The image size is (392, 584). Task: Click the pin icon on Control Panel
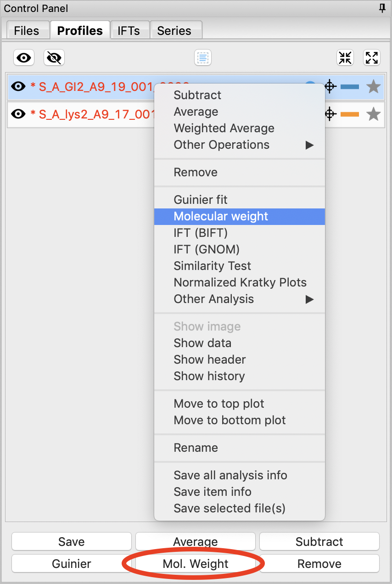(382, 8)
